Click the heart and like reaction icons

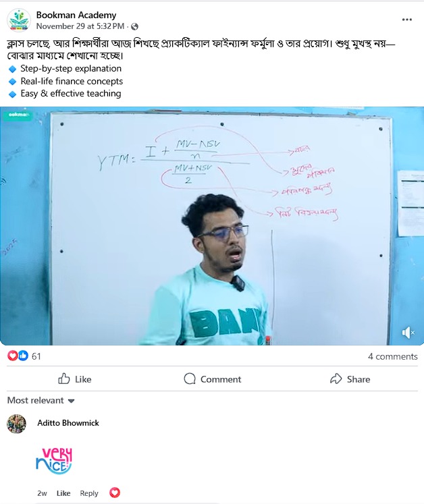(x=18, y=356)
